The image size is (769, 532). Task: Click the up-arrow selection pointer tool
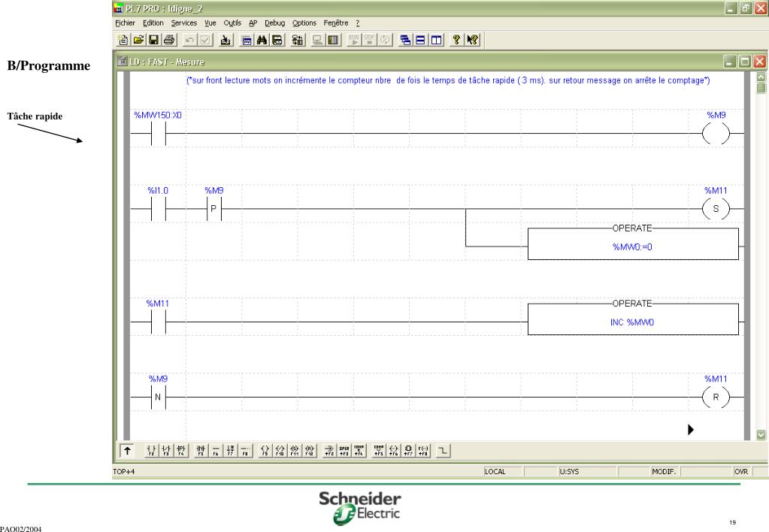(x=127, y=451)
